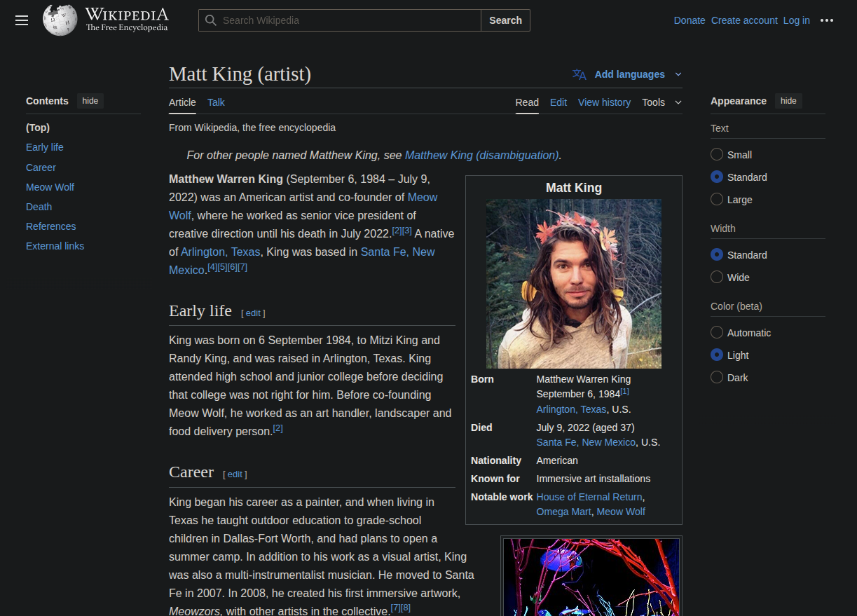Hide the Contents sidebar
Viewport: 857px width, 616px height.
(x=90, y=101)
